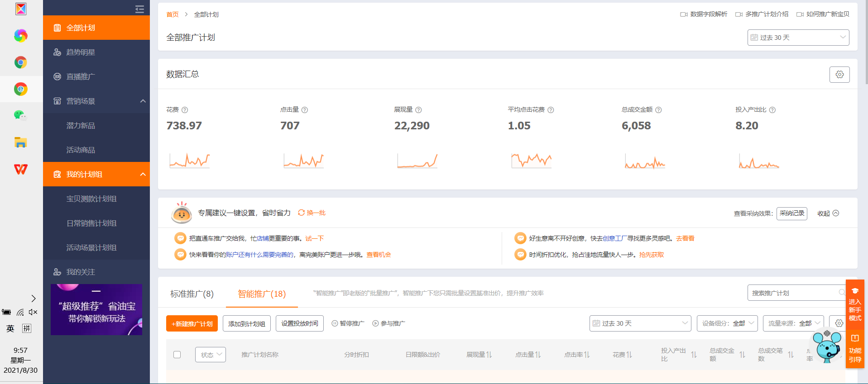Launch WeChat from the taskbar
The width and height of the screenshot is (868, 384).
20,115
